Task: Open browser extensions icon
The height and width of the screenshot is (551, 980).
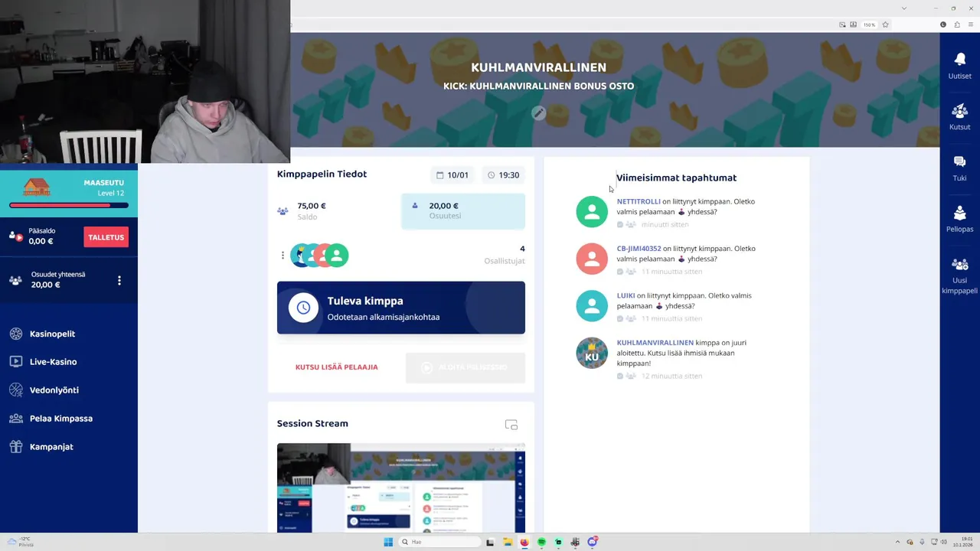Action: [x=956, y=24]
